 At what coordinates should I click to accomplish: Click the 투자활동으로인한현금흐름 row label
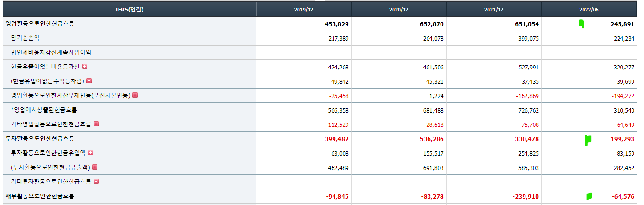tap(40, 138)
